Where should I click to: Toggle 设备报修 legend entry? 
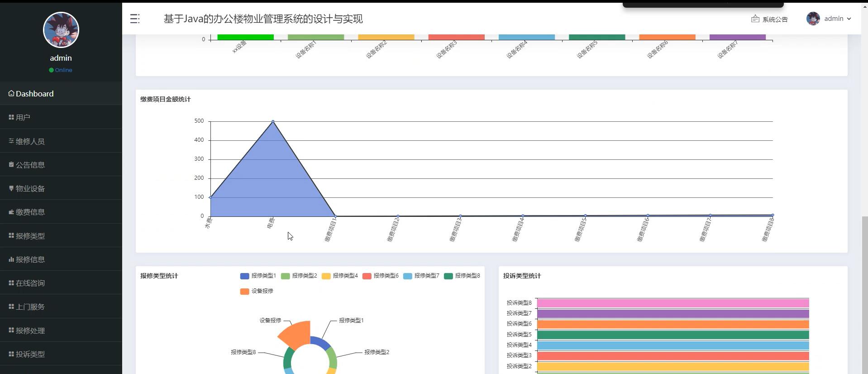pos(257,291)
